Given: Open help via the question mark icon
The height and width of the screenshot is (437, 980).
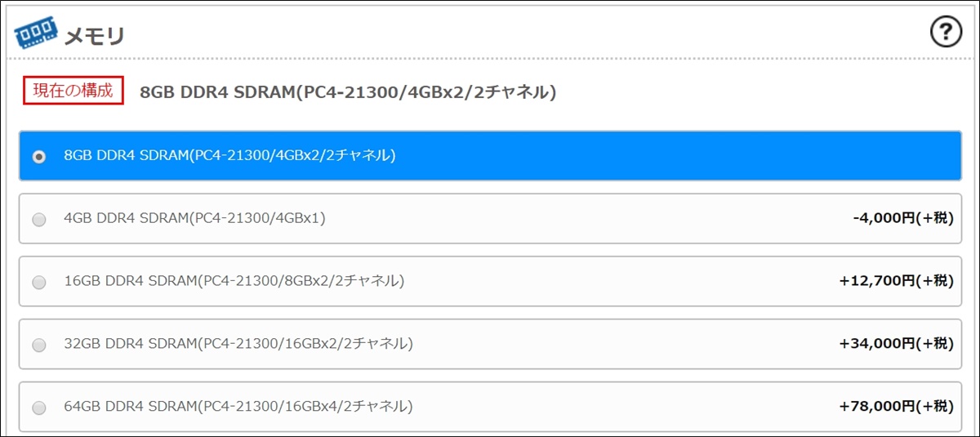Looking at the screenshot, I should 946,33.
